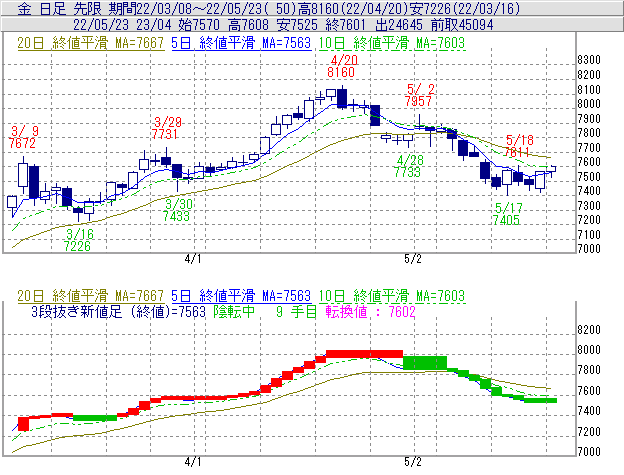Viewport: 624px width, 475px height.
Task: Select the 5日 終値平滑 legend above three-line break chart
Action: coord(241,296)
